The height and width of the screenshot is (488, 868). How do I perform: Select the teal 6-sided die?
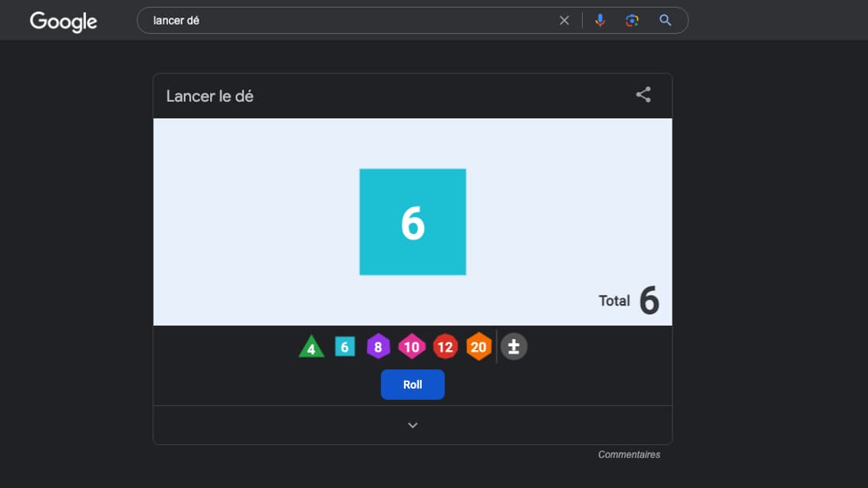[x=345, y=347]
